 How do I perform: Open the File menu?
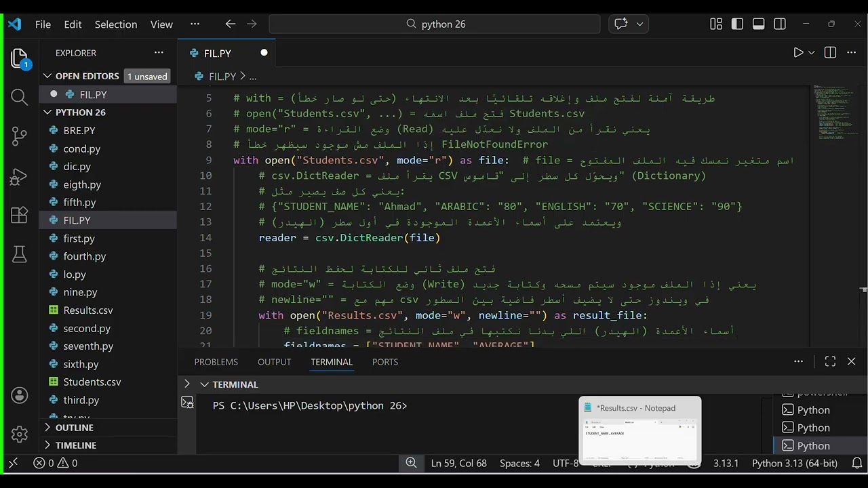[43, 24]
